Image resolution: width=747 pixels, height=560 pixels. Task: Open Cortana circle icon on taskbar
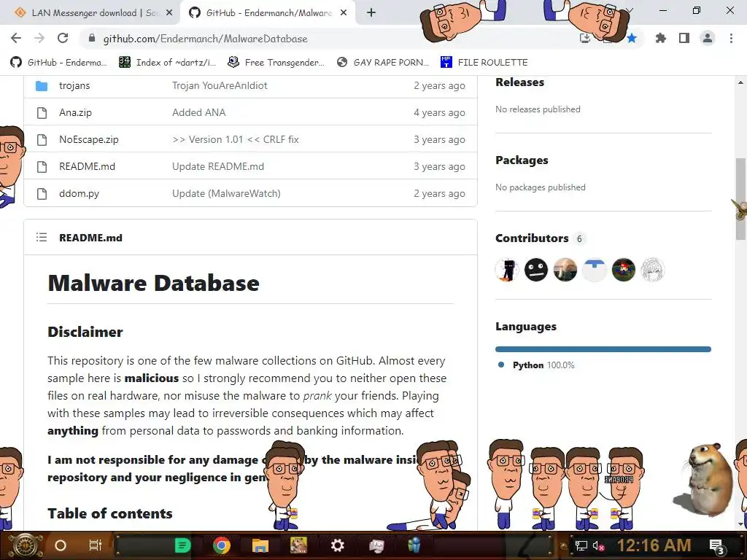(61, 545)
